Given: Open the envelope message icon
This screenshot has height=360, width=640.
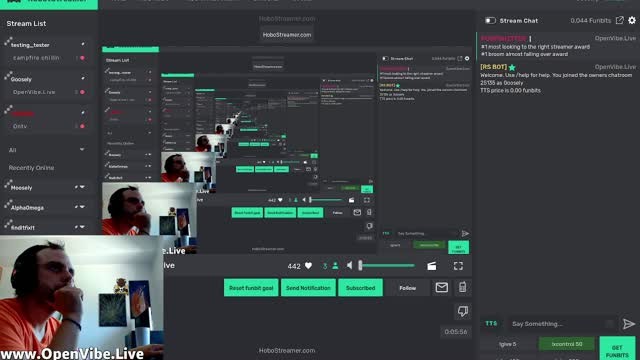Looking at the screenshot, I should pos(442,288).
